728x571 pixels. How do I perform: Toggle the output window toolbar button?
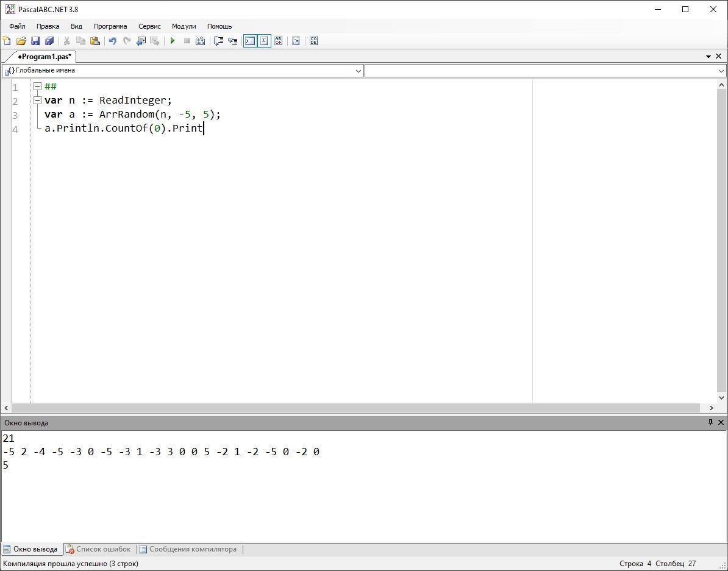(250, 41)
